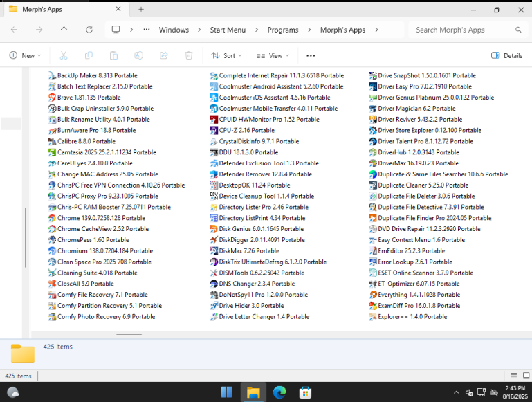Toggle the Details pane button
The image size is (532, 402).
pyautogui.click(x=507, y=55)
